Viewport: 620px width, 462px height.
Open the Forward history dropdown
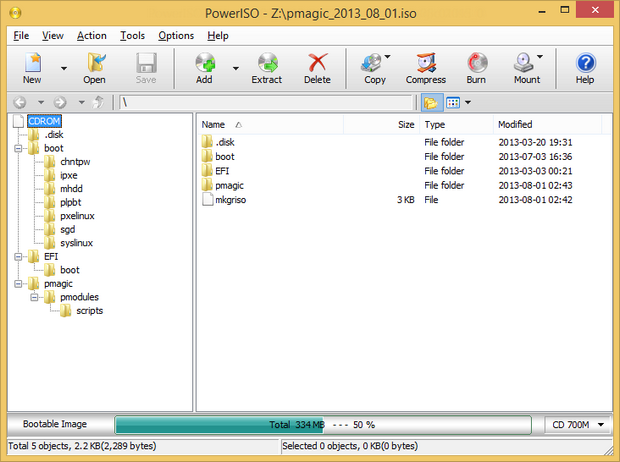[x=81, y=102]
